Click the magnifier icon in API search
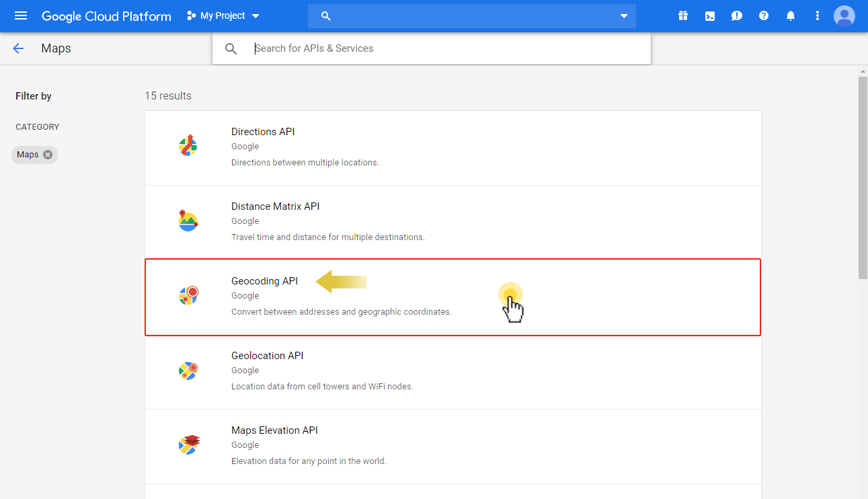 [231, 48]
